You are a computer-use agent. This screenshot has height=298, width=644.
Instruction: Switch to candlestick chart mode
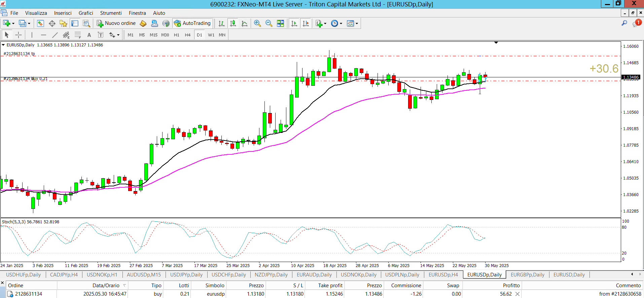click(x=233, y=23)
